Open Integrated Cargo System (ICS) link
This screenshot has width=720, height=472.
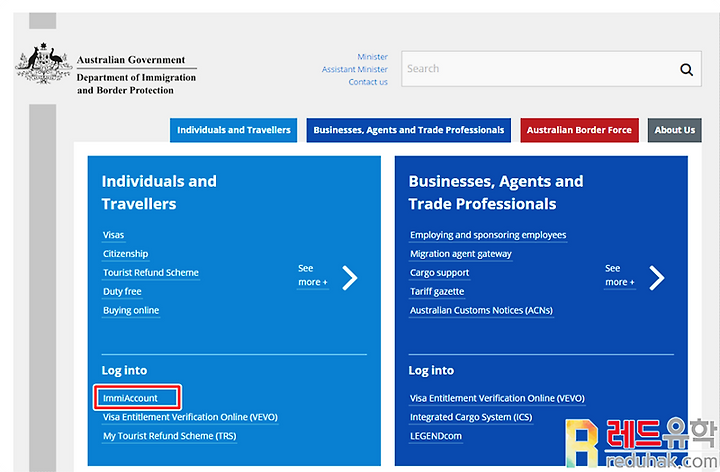[x=471, y=417]
